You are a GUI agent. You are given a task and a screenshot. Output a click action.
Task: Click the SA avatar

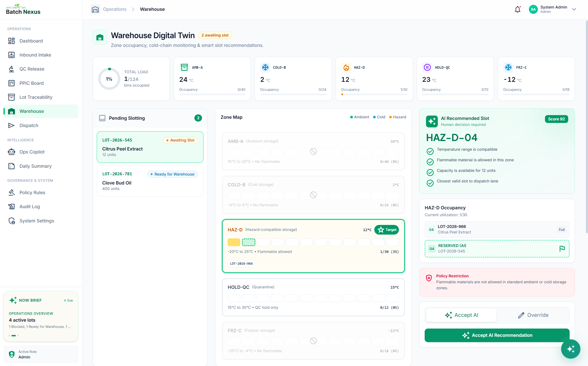click(533, 9)
